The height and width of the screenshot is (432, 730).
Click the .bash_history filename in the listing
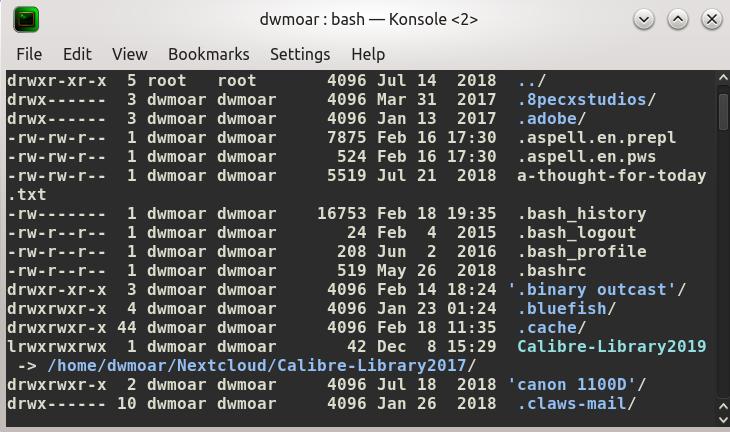pyautogui.click(x=581, y=214)
